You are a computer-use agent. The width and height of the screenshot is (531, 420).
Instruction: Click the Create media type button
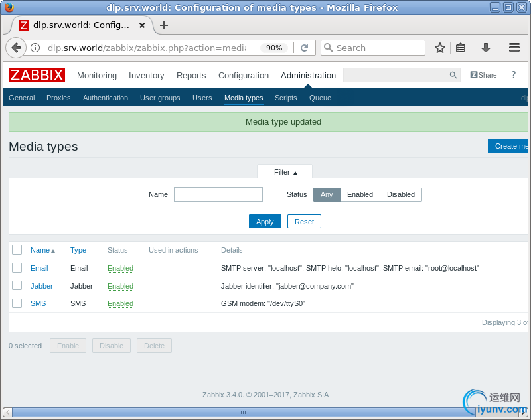[x=508, y=146]
